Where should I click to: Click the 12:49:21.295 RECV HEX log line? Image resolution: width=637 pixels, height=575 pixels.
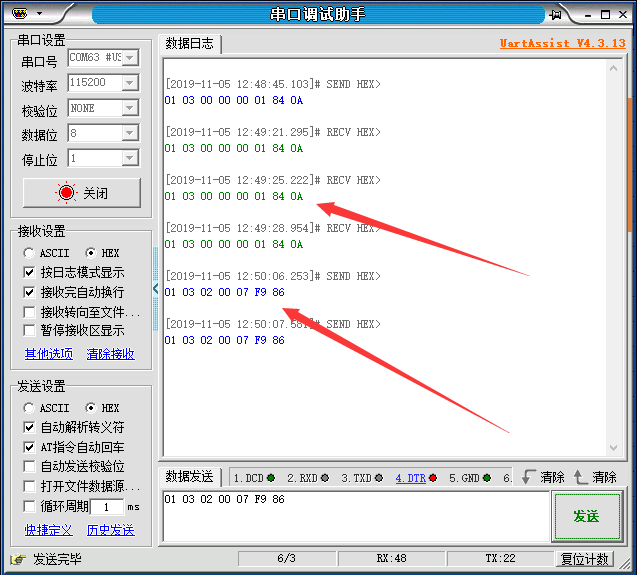click(273, 132)
